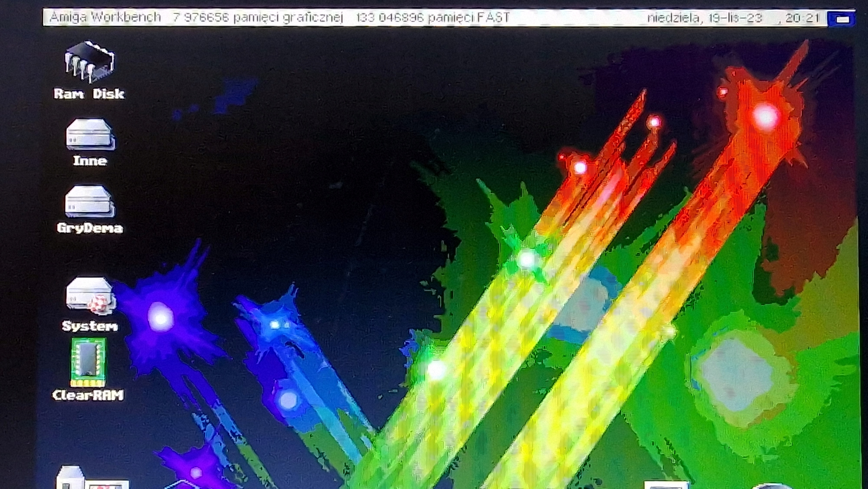Viewport: 868px width, 489px height.
Task: Click the 'System' label under drive
Action: coord(90,326)
